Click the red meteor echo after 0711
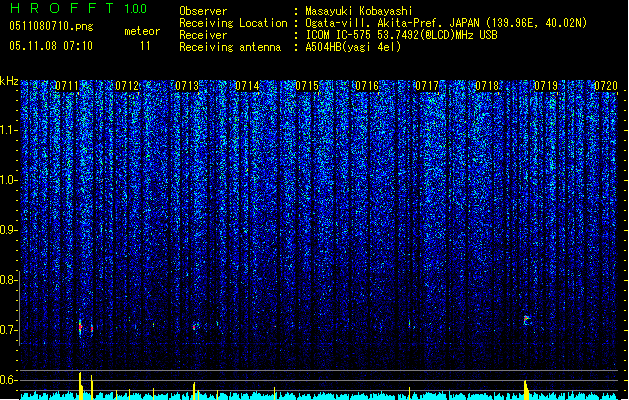629x400 pixels. tap(80, 327)
